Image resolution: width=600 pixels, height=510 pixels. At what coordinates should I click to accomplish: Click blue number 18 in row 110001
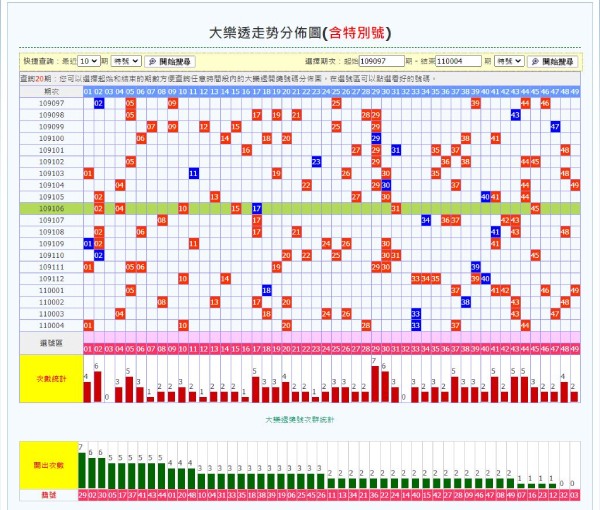pos(267,290)
